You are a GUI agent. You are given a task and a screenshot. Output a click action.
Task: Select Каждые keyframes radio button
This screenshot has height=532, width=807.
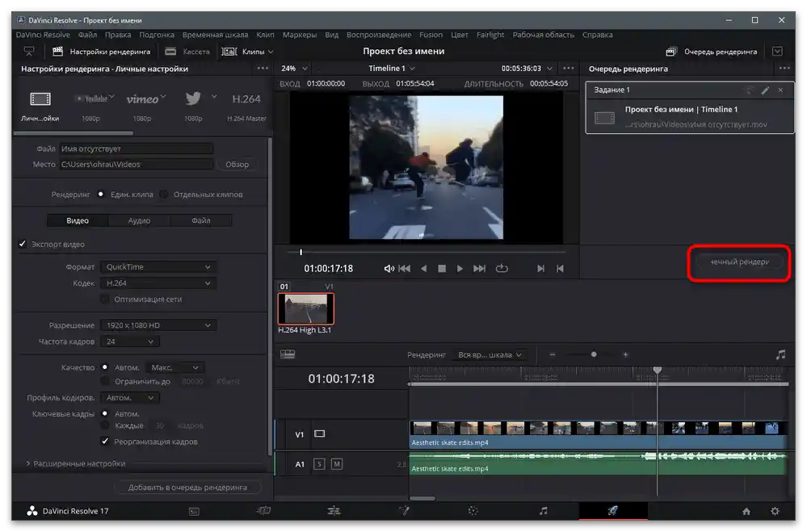105,425
